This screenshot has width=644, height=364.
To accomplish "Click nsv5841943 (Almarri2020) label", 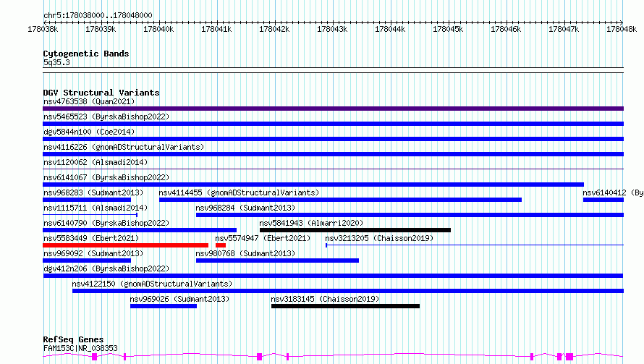I will click(x=311, y=223).
